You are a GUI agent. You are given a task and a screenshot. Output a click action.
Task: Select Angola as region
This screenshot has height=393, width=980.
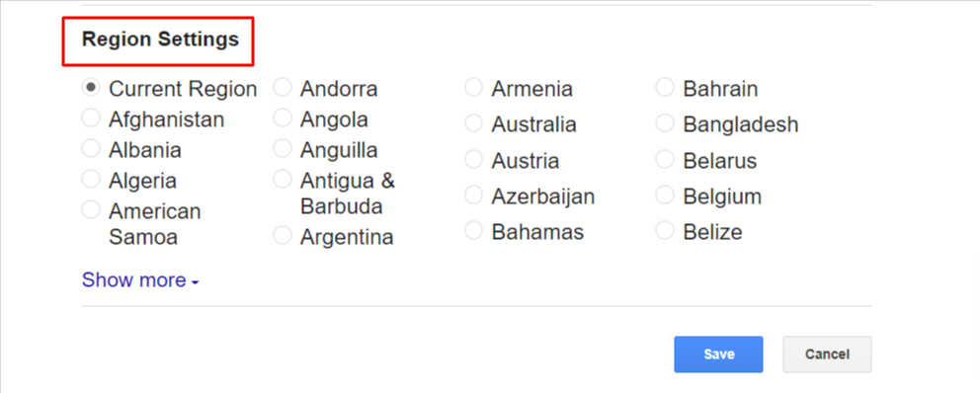[283, 118]
